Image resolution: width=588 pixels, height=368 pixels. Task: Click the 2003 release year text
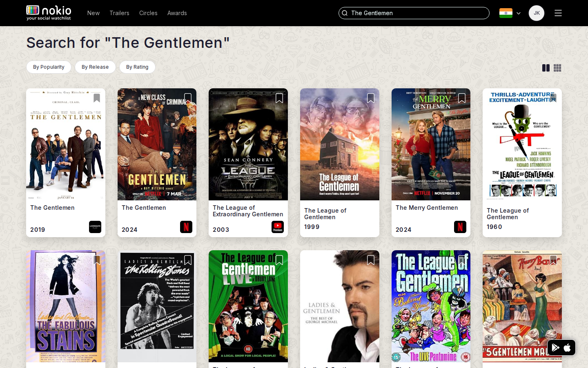pos(221,230)
